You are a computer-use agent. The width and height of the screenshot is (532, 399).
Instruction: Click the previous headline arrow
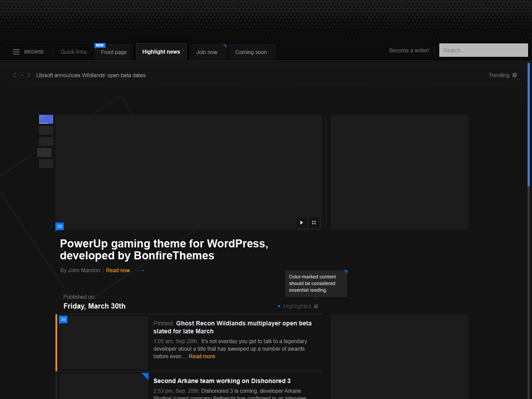pos(15,75)
